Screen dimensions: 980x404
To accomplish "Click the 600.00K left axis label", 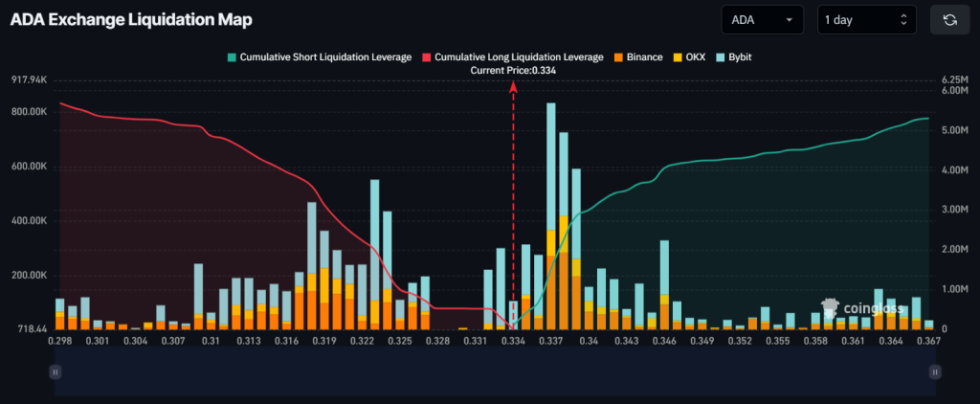I will (x=30, y=167).
